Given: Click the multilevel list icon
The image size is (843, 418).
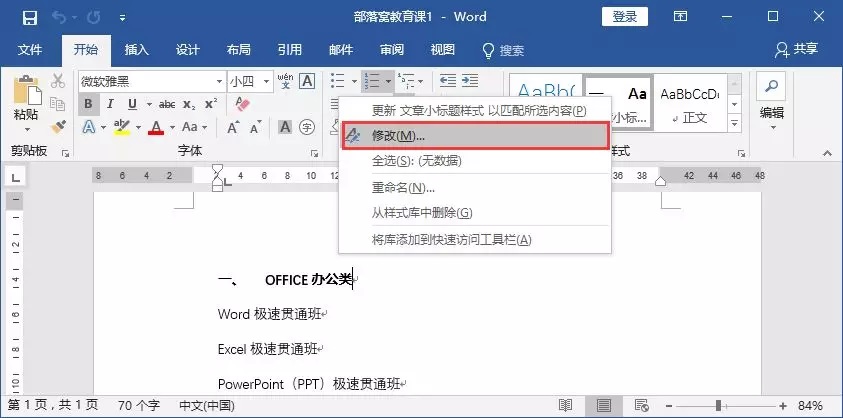Looking at the screenshot, I should click(x=408, y=81).
